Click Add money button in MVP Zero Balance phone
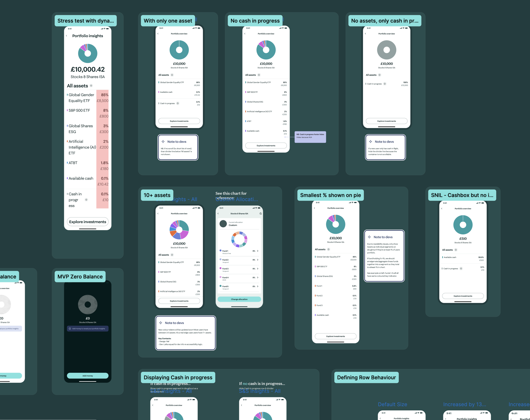 pyautogui.click(x=88, y=376)
